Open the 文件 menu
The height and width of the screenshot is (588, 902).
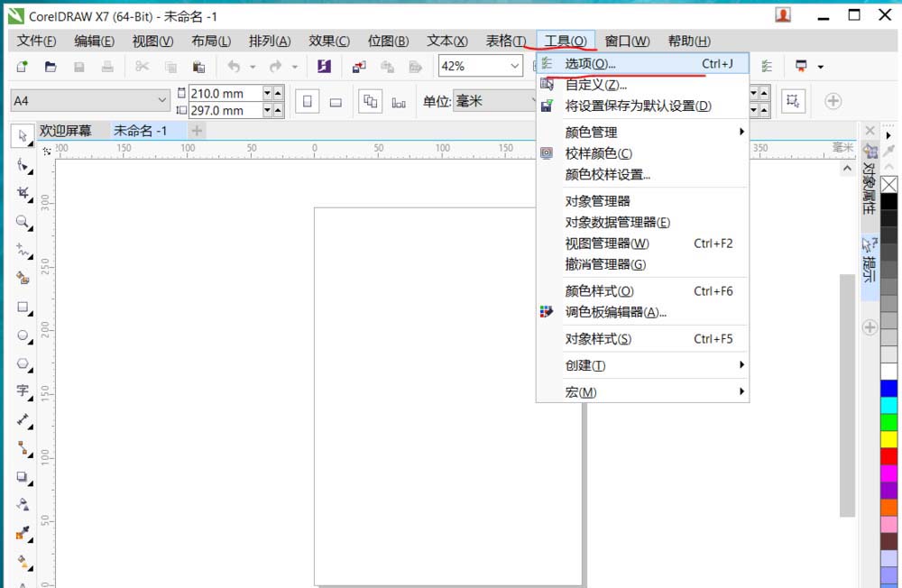click(36, 41)
